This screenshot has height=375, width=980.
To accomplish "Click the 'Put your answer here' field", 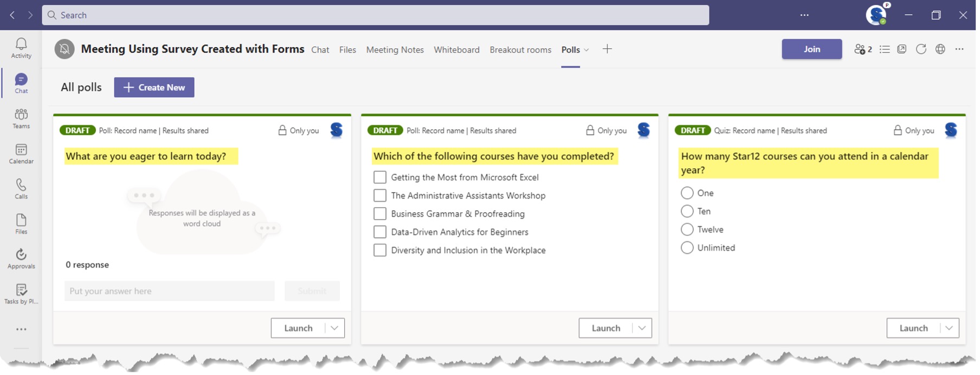I will (170, 291).
